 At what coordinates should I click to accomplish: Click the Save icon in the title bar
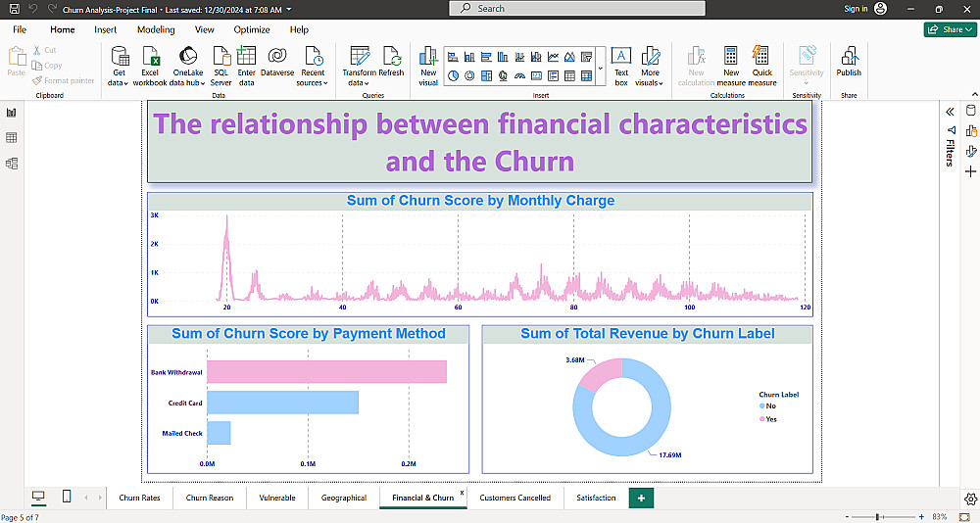coord(14,9)
